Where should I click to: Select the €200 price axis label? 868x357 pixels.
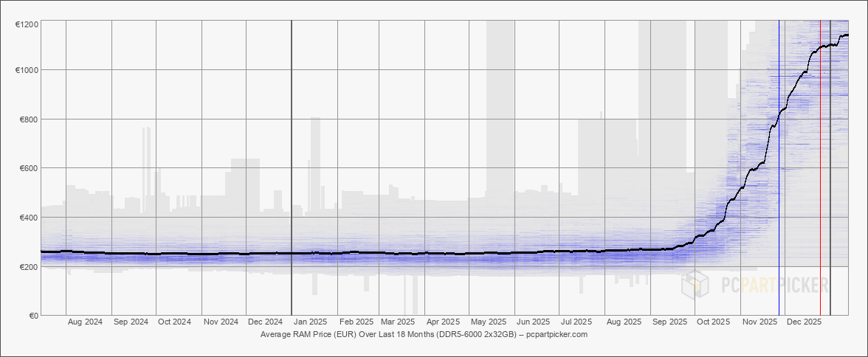(29, 267)
